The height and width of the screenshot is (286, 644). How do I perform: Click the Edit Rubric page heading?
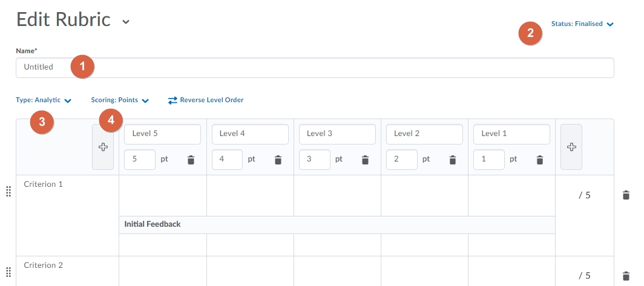tap(63, 20)
